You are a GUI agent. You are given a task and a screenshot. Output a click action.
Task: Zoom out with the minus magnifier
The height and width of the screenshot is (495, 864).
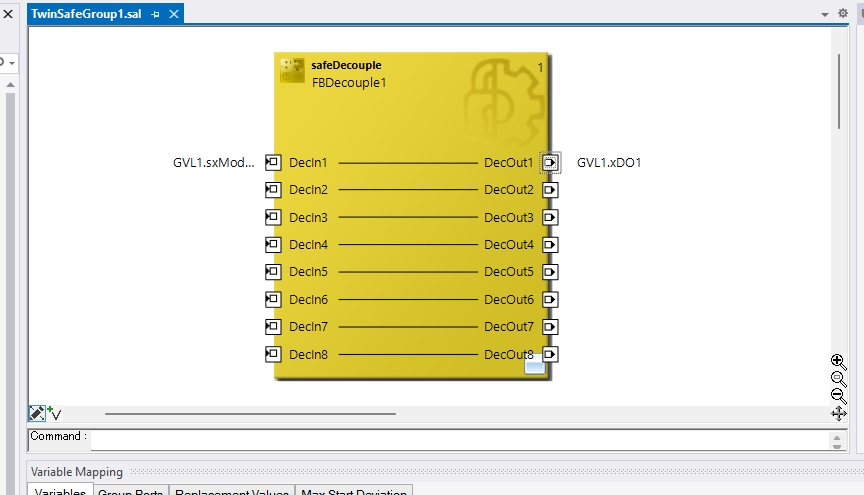[x=838, y=396]
